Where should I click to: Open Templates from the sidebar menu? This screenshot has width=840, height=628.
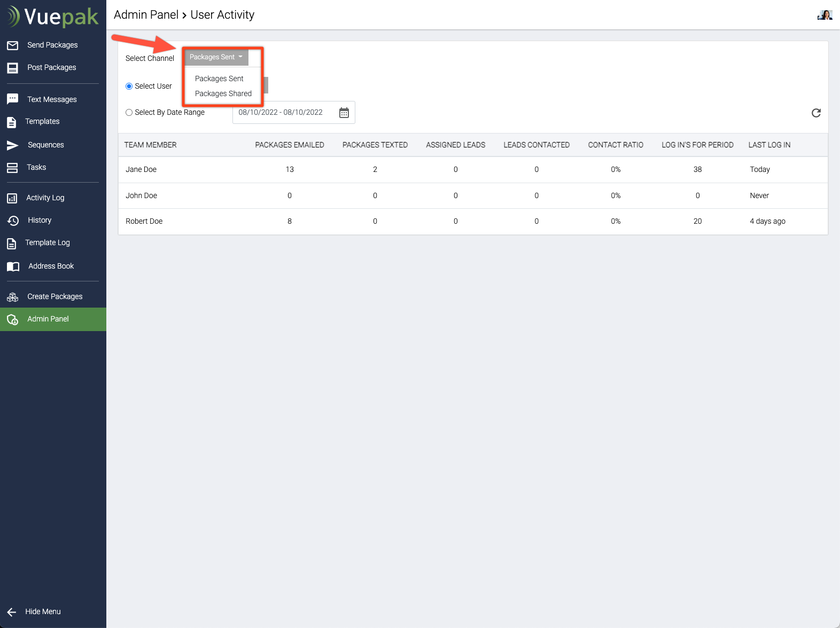pos(42,121)
